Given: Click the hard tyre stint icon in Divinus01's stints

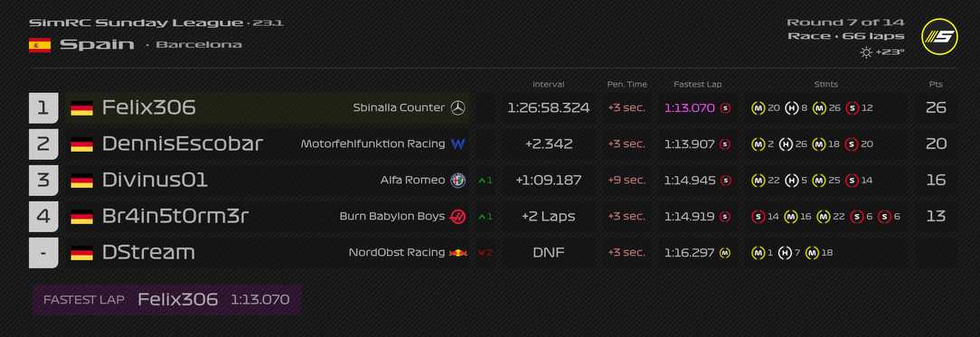Looking at the screenshot, I should tap(791, 181).
